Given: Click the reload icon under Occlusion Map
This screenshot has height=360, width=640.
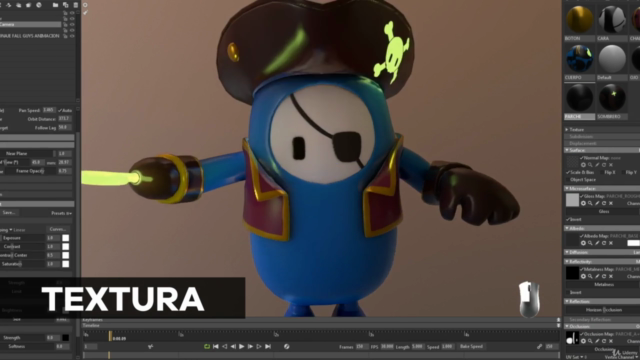Looking at the screenshot, I should click(x=604, y=341).
